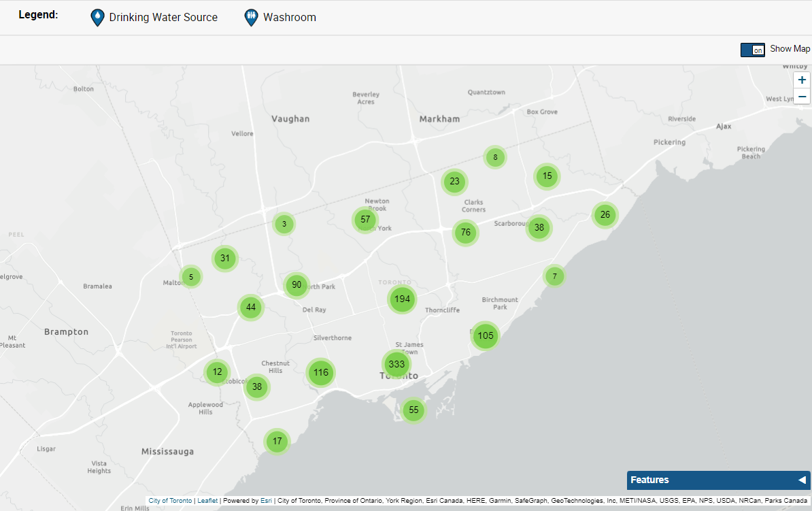The width and height of the screenshot is (812, 511).
Task: Click the Washroom legend icon
Action: 251,18
